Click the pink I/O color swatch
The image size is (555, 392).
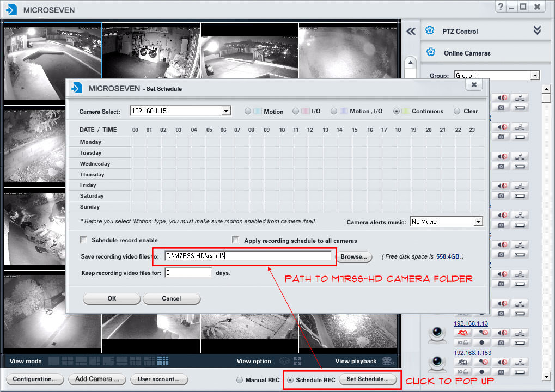click(306, 111)
